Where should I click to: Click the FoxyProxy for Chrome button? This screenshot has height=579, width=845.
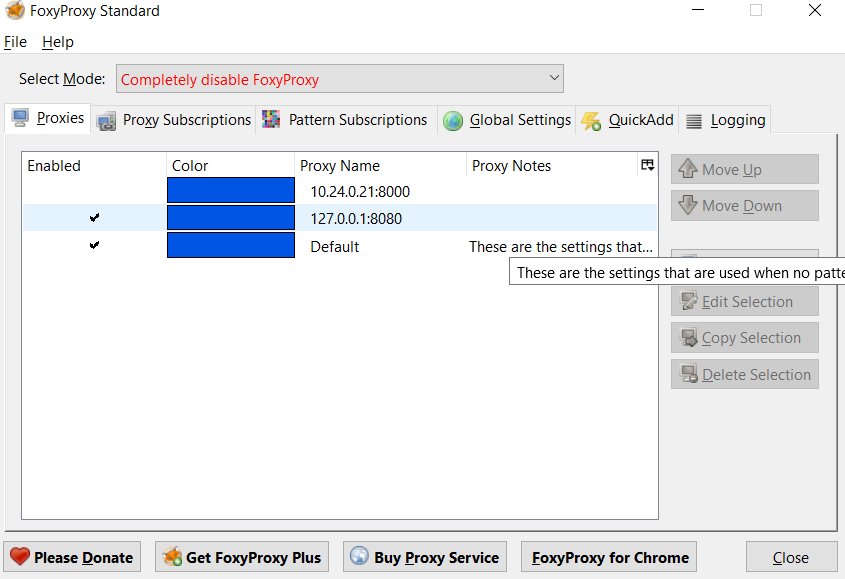(x=609, y=557)
